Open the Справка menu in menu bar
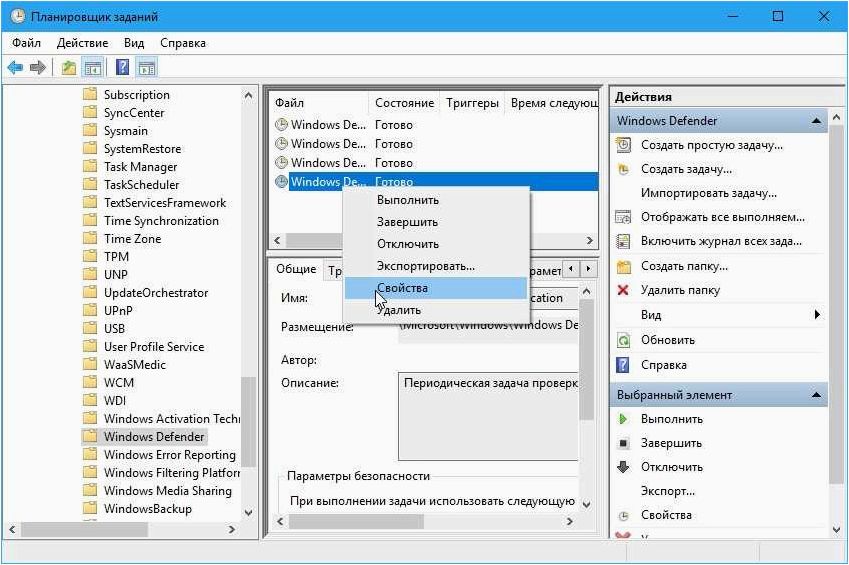Screen dimensions: 849x565 click(183, 43)
